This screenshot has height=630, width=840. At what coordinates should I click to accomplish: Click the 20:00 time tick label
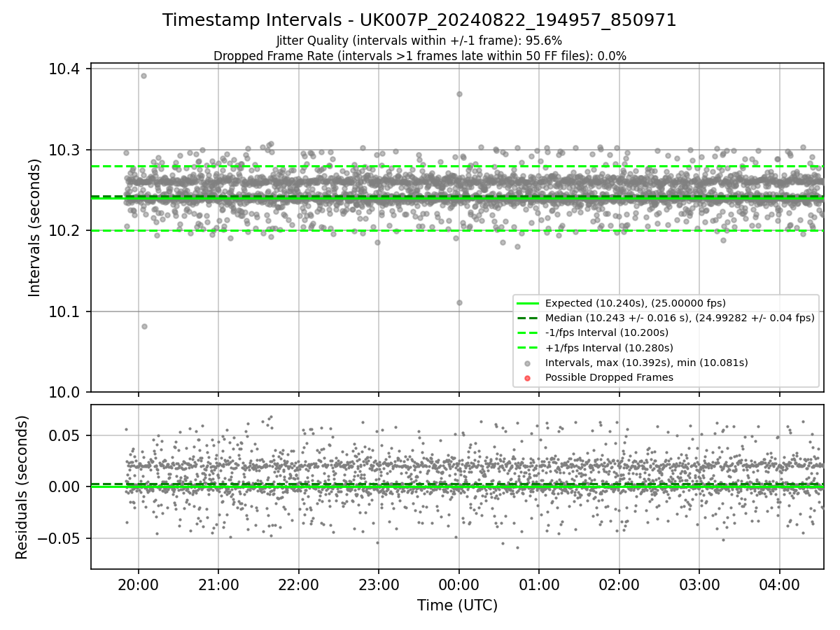tap(138, 584)
